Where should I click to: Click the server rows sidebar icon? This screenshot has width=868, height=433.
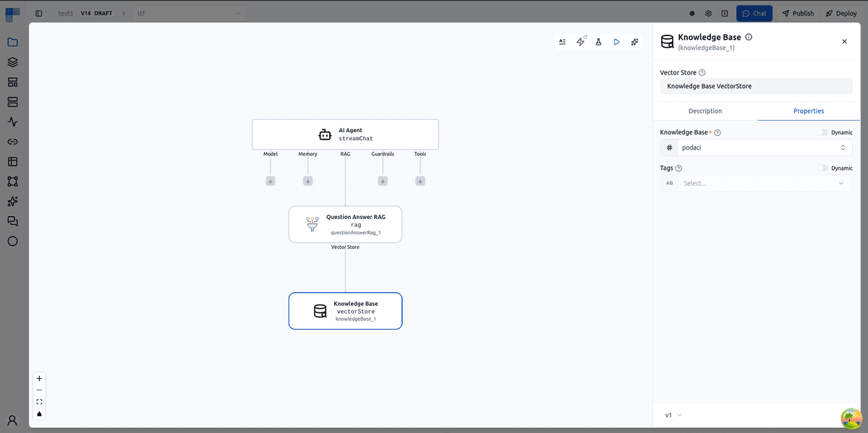click(x=12, y=102)
